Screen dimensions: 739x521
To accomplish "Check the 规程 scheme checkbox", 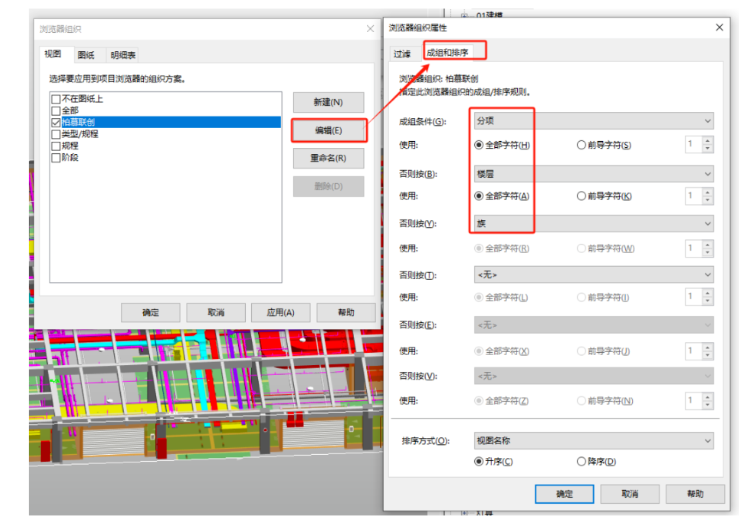I will [x=56, y=146].
